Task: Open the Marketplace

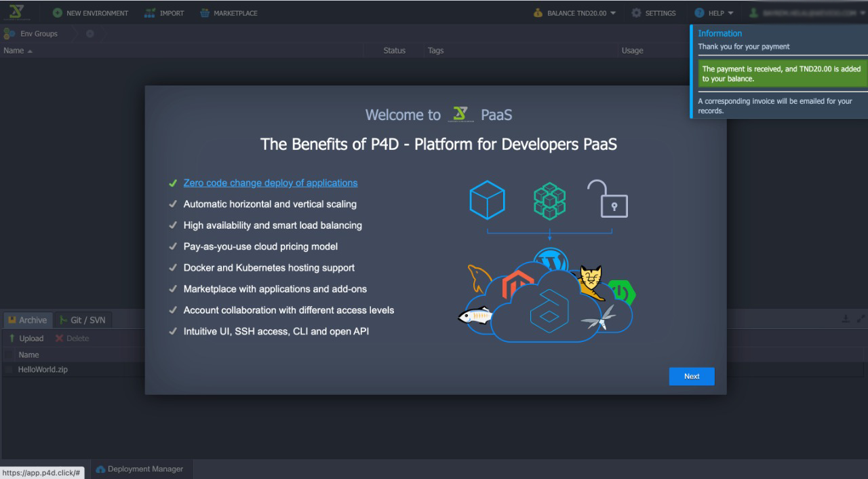Action: 228,13
